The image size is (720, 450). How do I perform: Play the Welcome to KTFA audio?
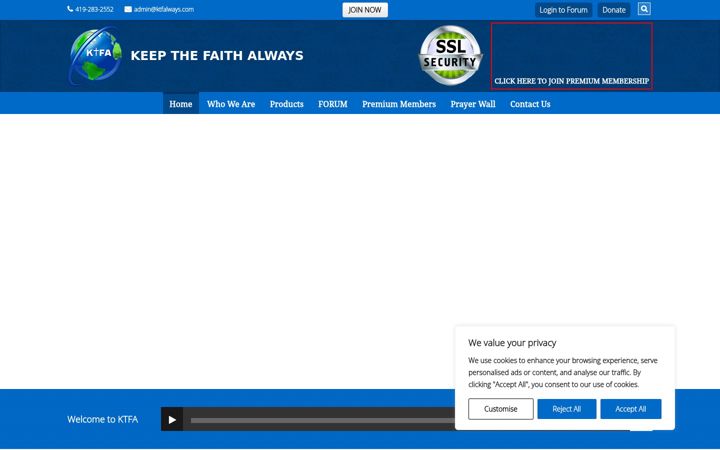(172, 419)
